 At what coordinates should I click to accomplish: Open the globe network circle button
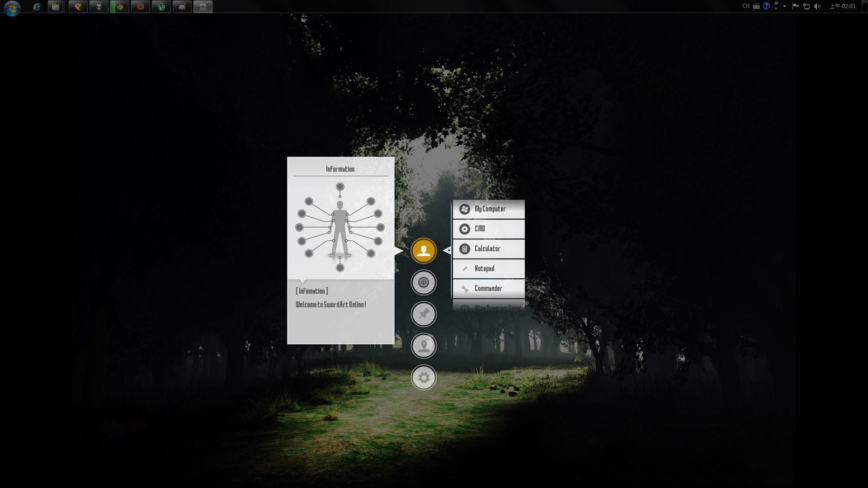click(424, 282)
